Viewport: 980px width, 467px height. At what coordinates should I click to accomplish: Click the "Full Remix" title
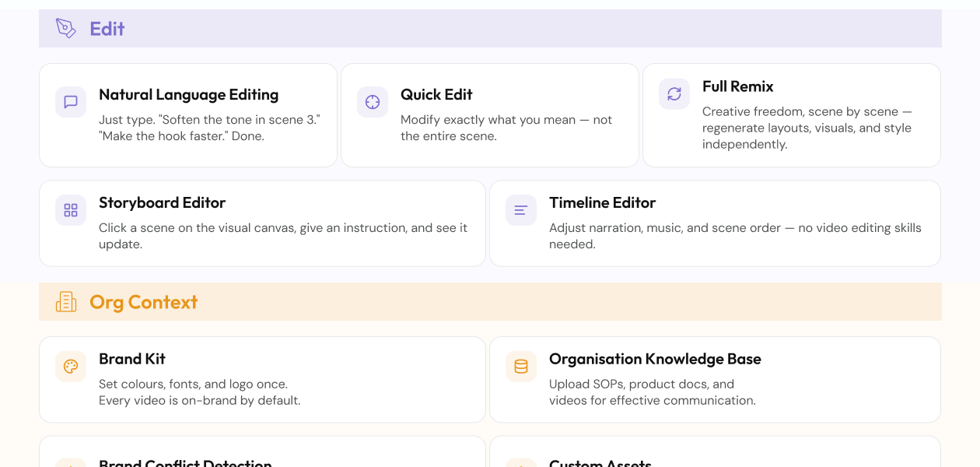pyautogui.click(x=738, y=86)
